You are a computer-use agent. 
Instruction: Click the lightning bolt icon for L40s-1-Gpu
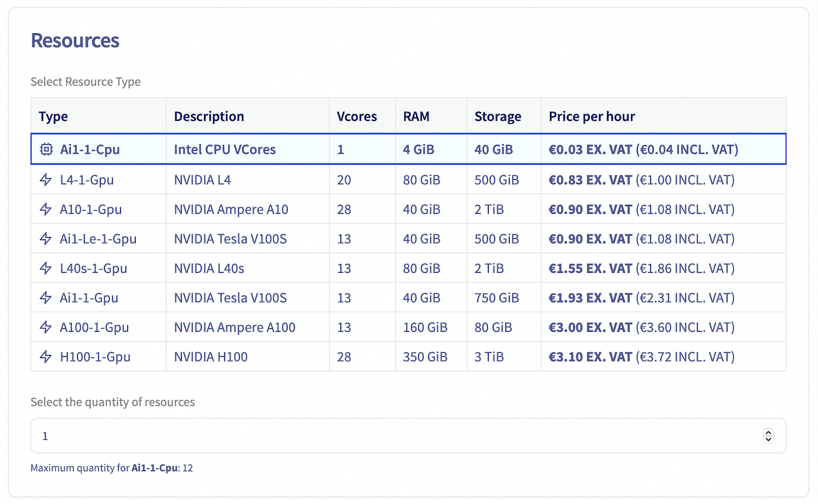pos(46,268)
